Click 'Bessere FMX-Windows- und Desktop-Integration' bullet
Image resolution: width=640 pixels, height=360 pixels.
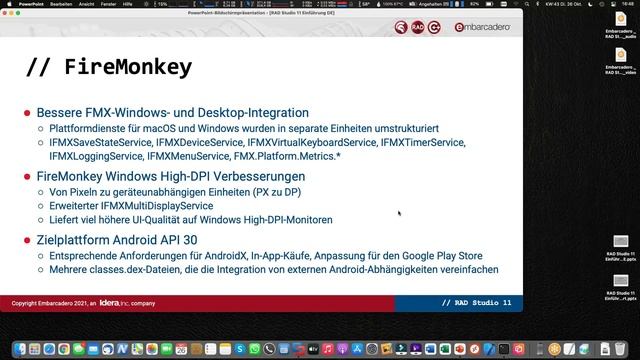pyautogui.click(x=173, y=113)
